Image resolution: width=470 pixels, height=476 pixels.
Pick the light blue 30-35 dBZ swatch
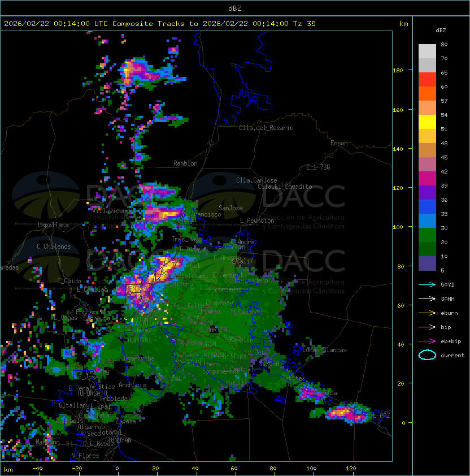427,220
